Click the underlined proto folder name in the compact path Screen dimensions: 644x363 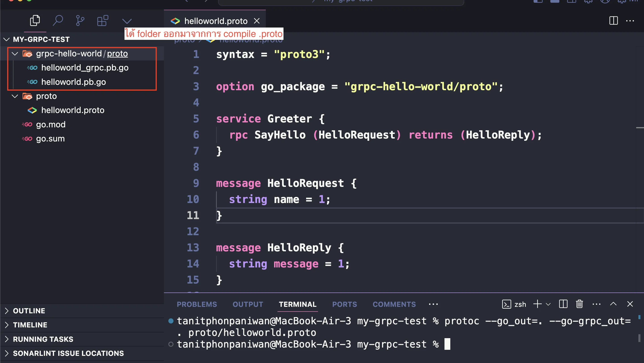(117, 53)
